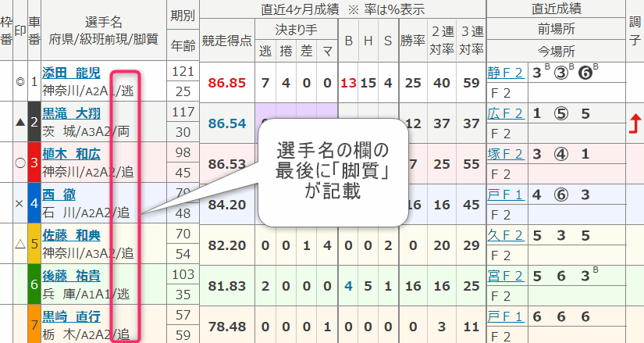Click the blue B count 4 for 後藤 祐貴

click(348, 286)
